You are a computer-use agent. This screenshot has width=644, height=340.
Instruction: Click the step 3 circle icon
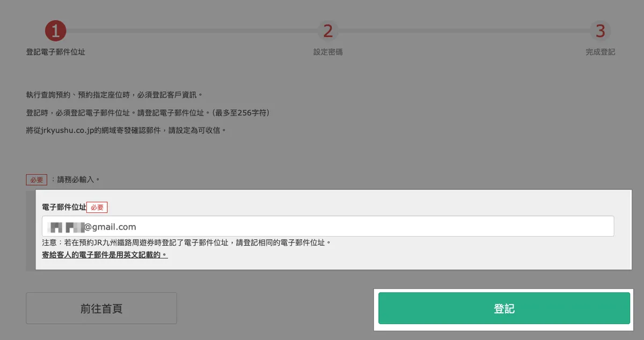tap(600, 31)
